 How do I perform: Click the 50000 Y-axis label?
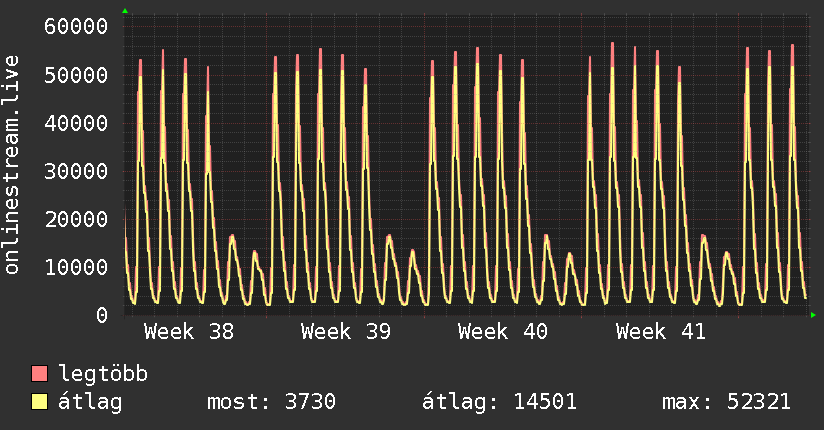tap(77, 75)
